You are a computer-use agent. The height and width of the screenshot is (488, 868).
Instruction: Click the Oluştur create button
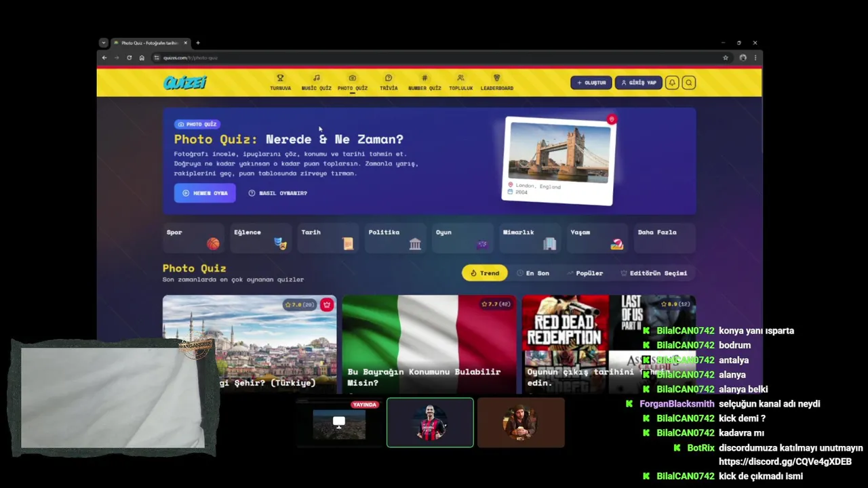point(591,83)
